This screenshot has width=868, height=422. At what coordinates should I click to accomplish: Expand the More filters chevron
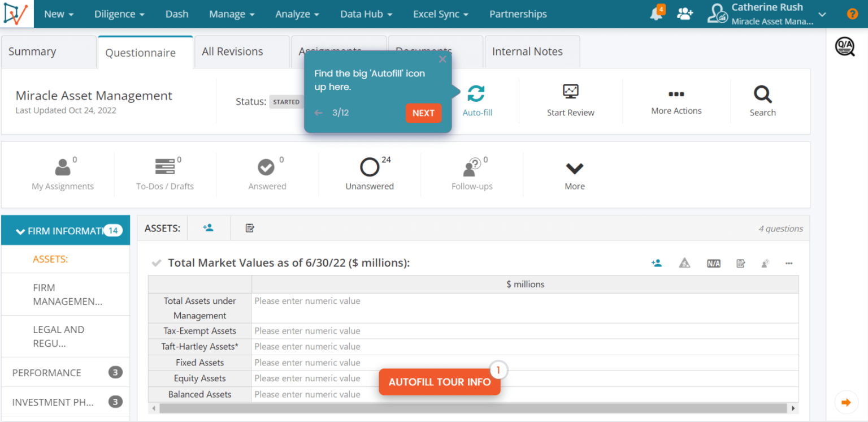coord(574,169)
